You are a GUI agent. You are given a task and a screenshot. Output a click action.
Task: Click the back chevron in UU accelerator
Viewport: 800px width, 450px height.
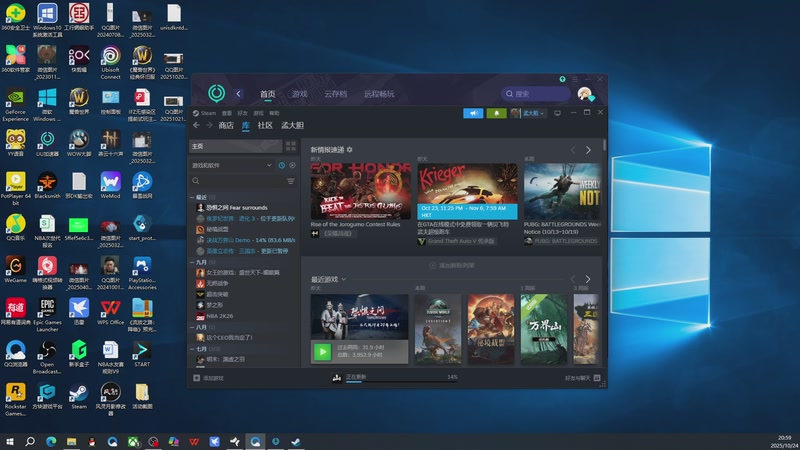pos(238,93)
